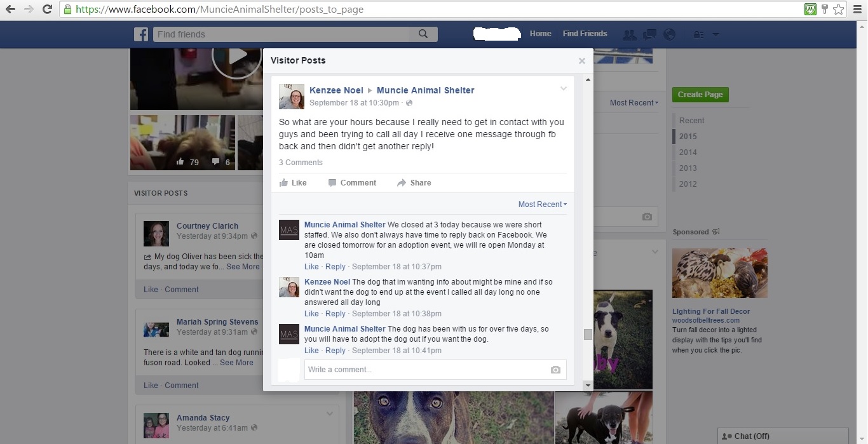
Task: Click Comment button on the post
Action: (352, 183)
